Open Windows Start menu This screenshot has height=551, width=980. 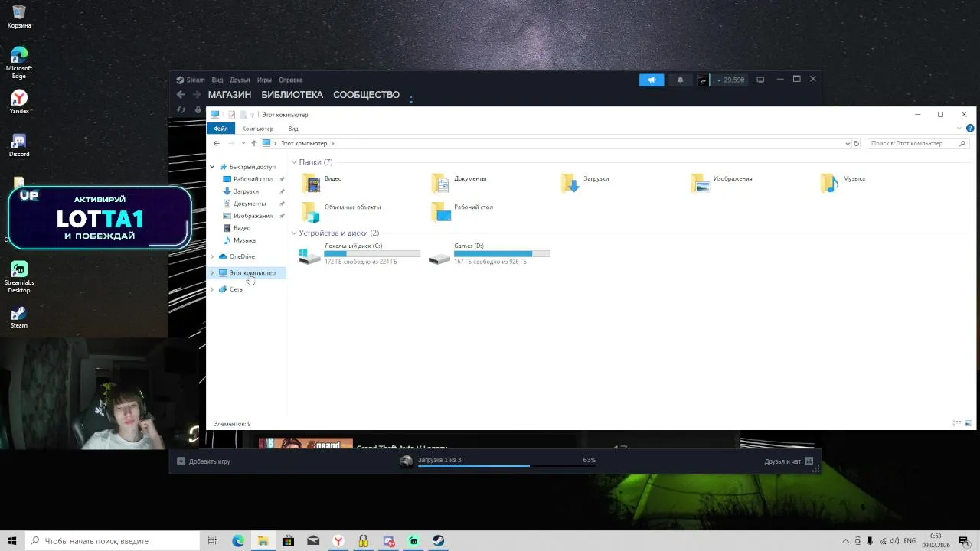(x=12, y=541)
